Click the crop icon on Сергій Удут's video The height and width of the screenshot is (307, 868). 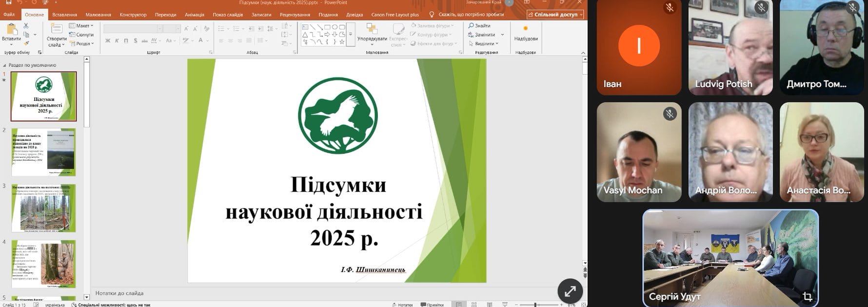(807, 296)
